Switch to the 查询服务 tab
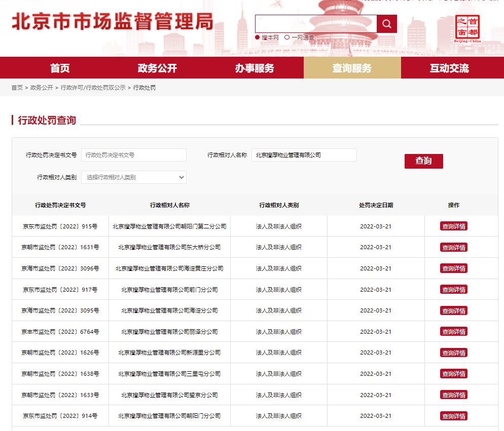The image size is (504, 431). [352, 67]
